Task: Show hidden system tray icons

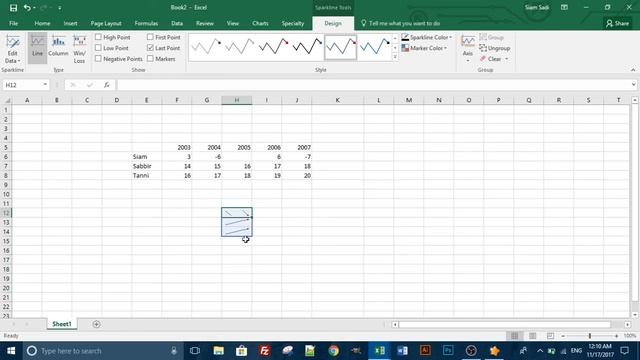Action: coord(540,351)
